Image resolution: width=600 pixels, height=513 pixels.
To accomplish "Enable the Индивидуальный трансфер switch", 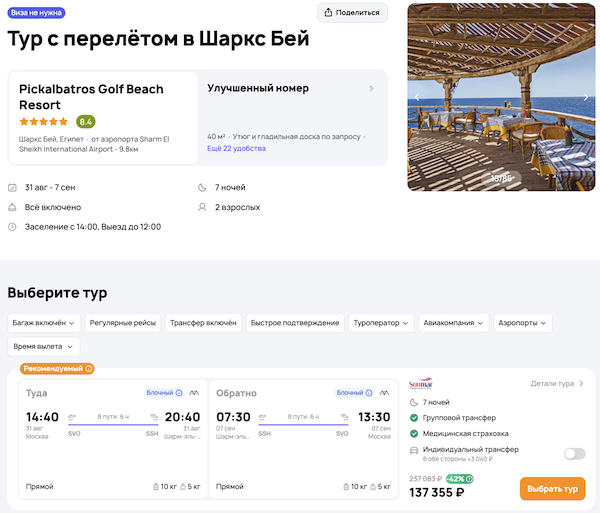I will click(x=574, y=453).
